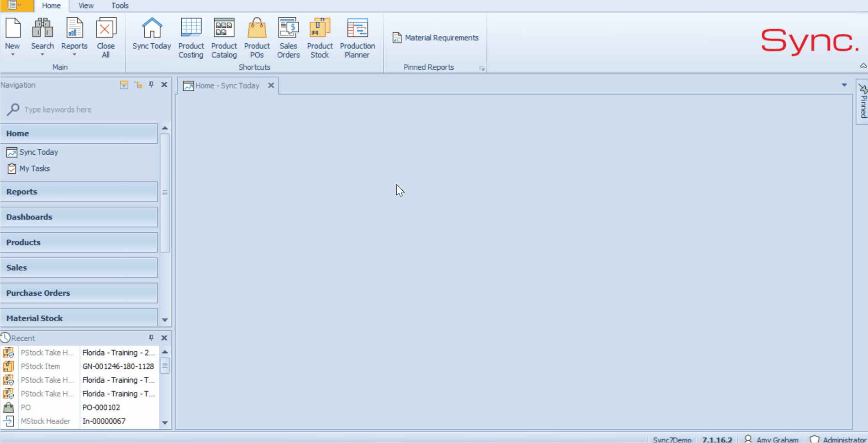
Task: Open the Material Requirements pinned report
Action: (x=435, y=38)
